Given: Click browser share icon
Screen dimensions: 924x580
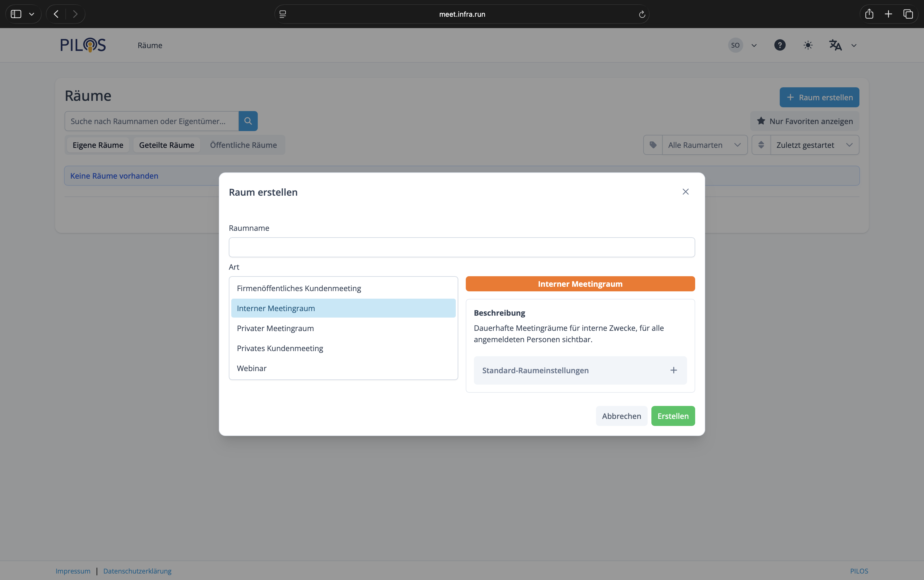Looking at the screenshot, I should pyautogui.click(x=869, y=14).
